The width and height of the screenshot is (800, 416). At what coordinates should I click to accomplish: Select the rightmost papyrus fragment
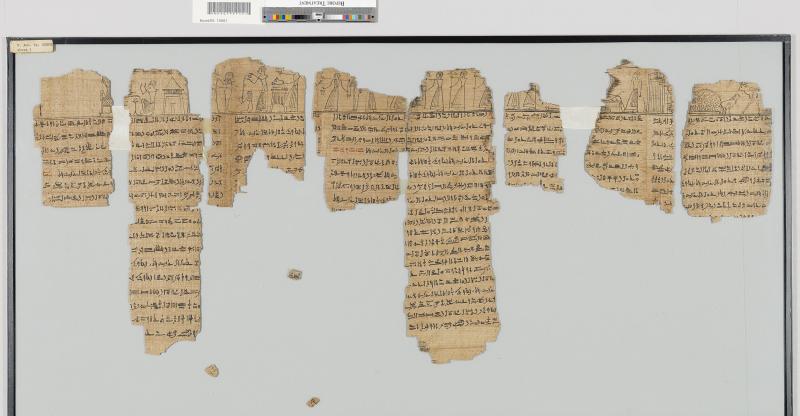[727, 155]
